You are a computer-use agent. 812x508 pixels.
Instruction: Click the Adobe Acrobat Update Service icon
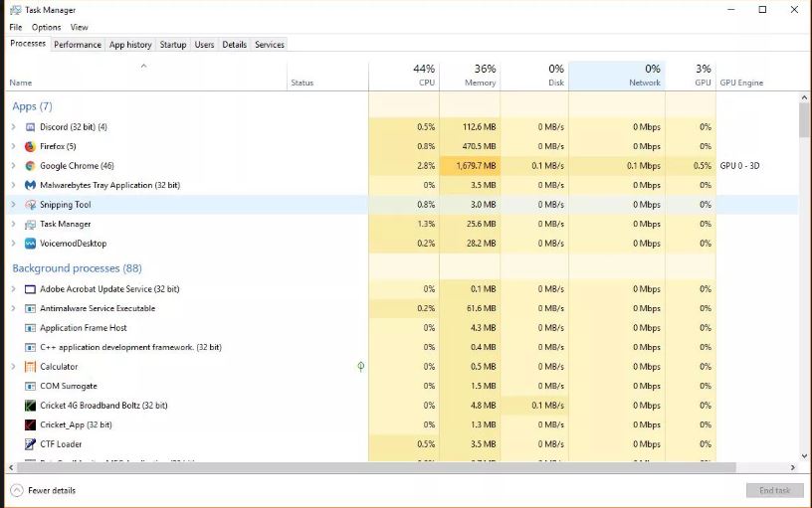[30, 289]
